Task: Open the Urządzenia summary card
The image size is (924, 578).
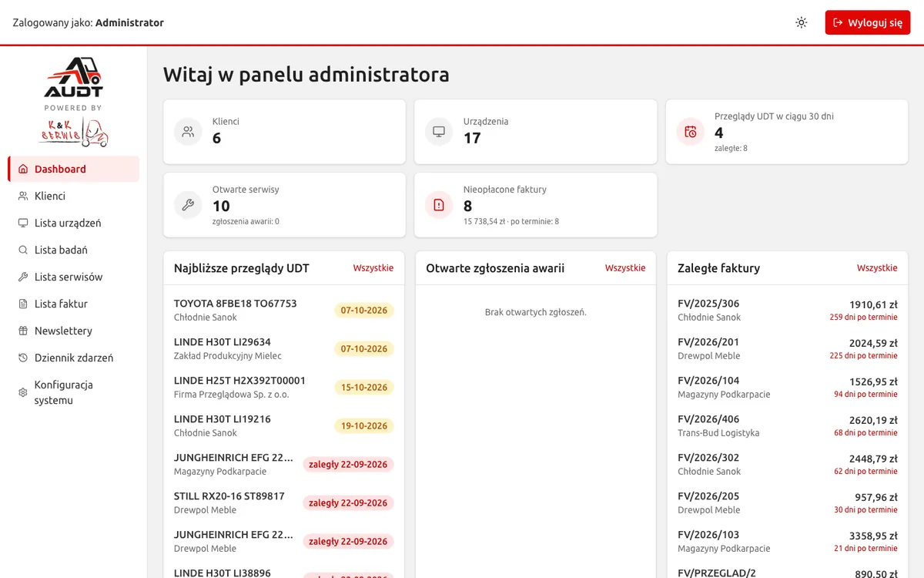Action: pyautogui.click(x=536, y=132)
